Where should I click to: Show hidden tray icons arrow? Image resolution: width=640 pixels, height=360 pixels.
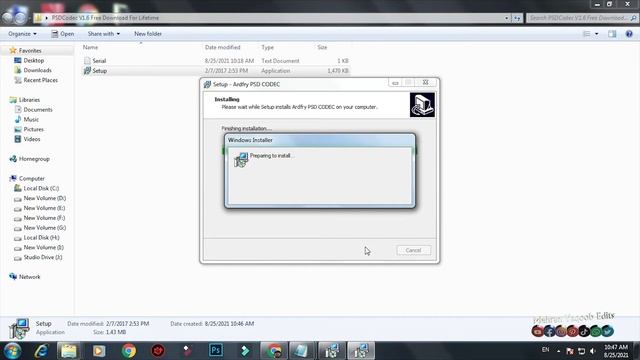558,351
